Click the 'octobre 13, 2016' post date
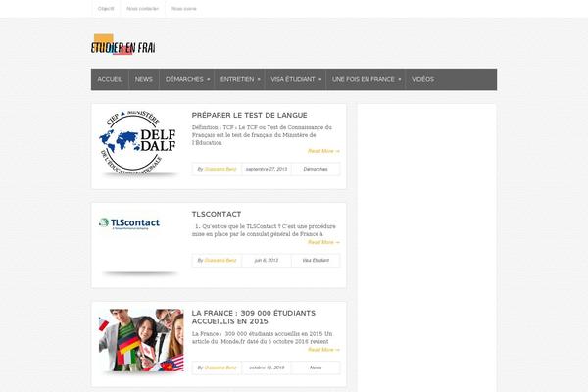The width and height of the screenshot is (588, 392). 267,367
